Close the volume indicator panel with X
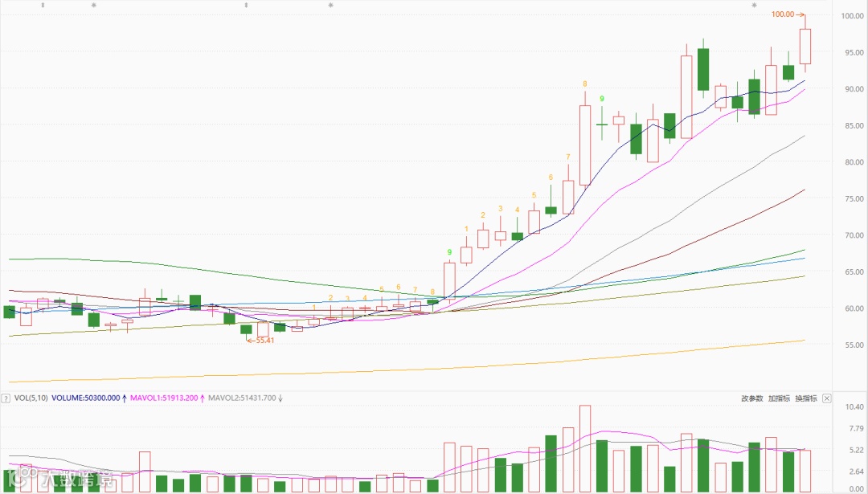The image size is (868, 494). point(826,398)
